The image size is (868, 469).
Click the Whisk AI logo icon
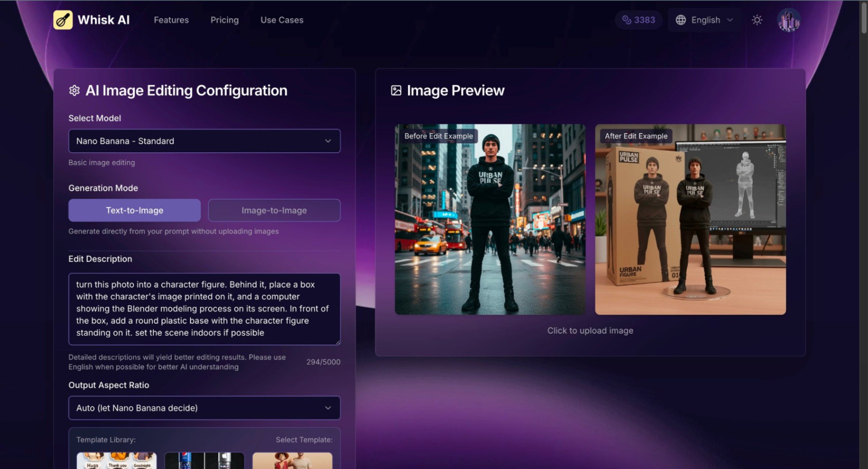click(x=63, y=20)
